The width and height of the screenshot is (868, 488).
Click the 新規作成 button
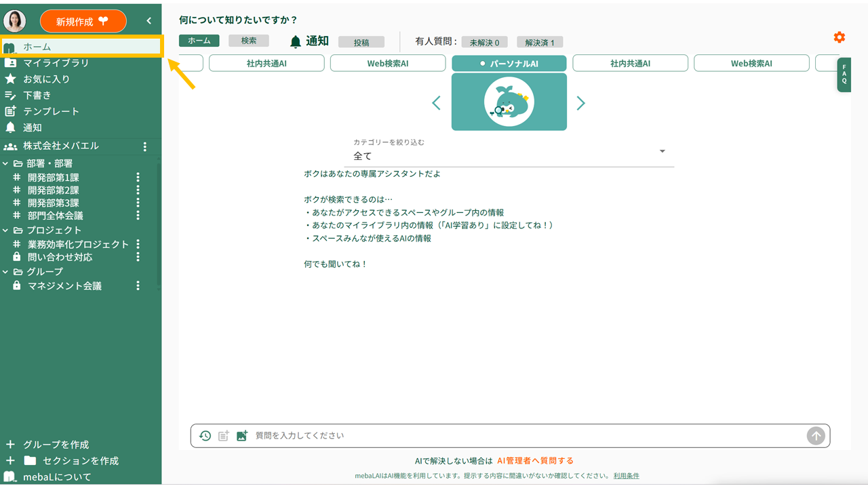click(x=83, y=21)
